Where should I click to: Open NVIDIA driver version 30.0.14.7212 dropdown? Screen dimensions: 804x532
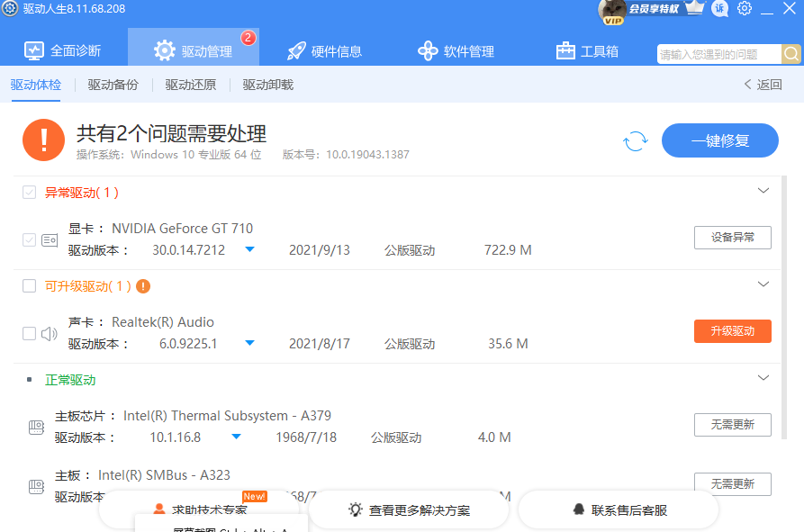[x=249, y=249]
